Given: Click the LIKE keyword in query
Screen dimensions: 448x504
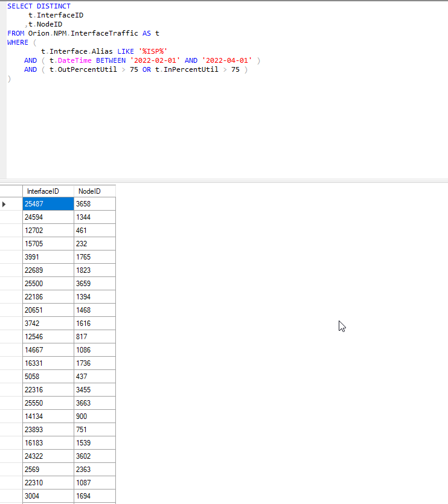Looking at the screenshot, I should click(x=126, y=51).
